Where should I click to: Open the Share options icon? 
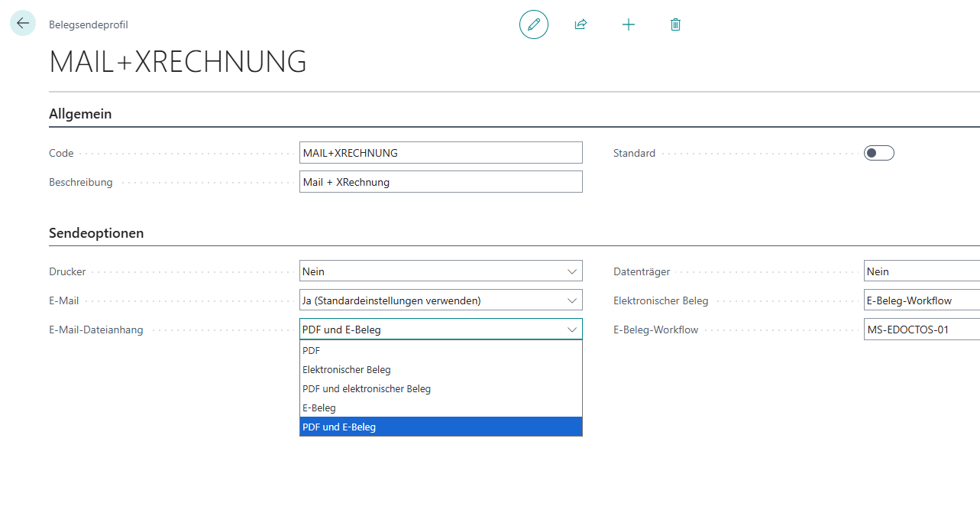point(581,24)
